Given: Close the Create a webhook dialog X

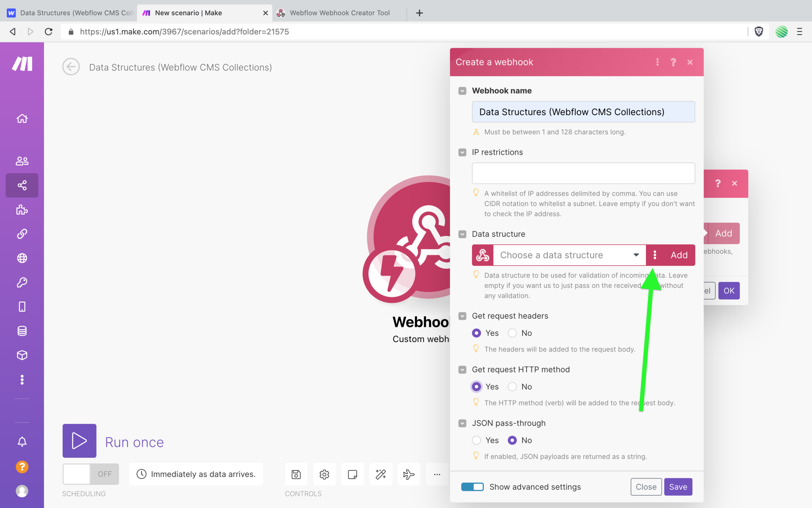Looking at the screenshot, I should [x=690, y=62].
